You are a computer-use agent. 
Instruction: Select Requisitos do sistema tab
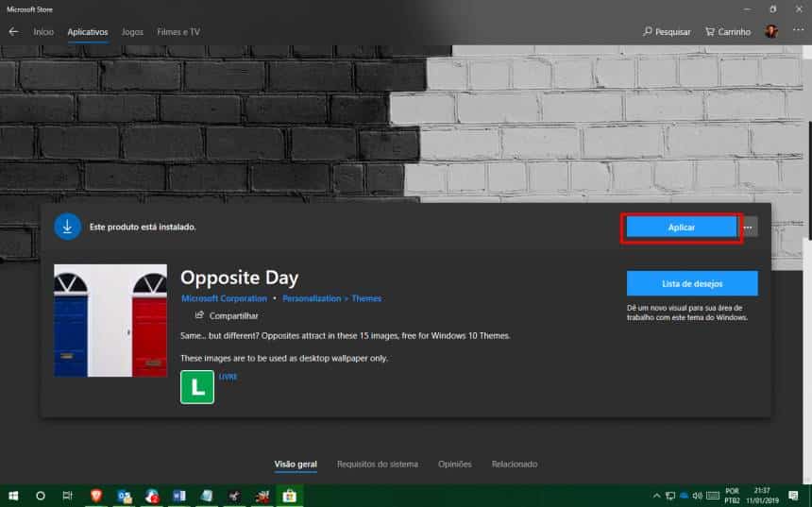pos(378,464)
